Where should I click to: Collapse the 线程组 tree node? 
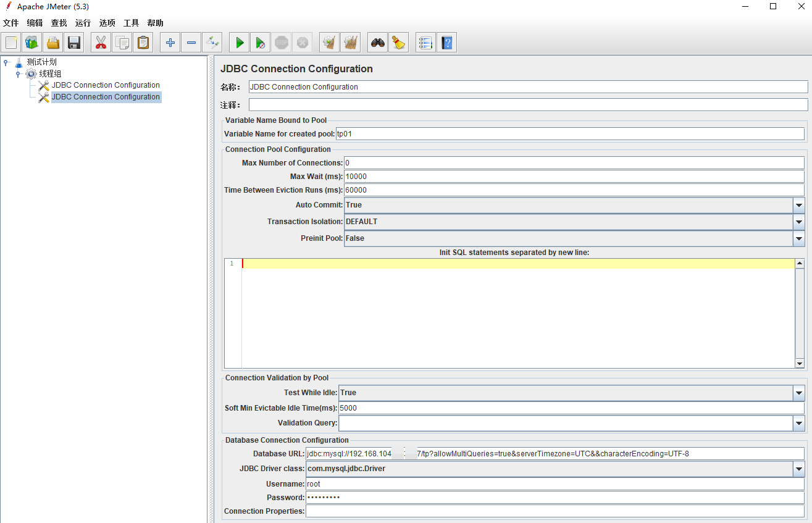click(19, 74)
